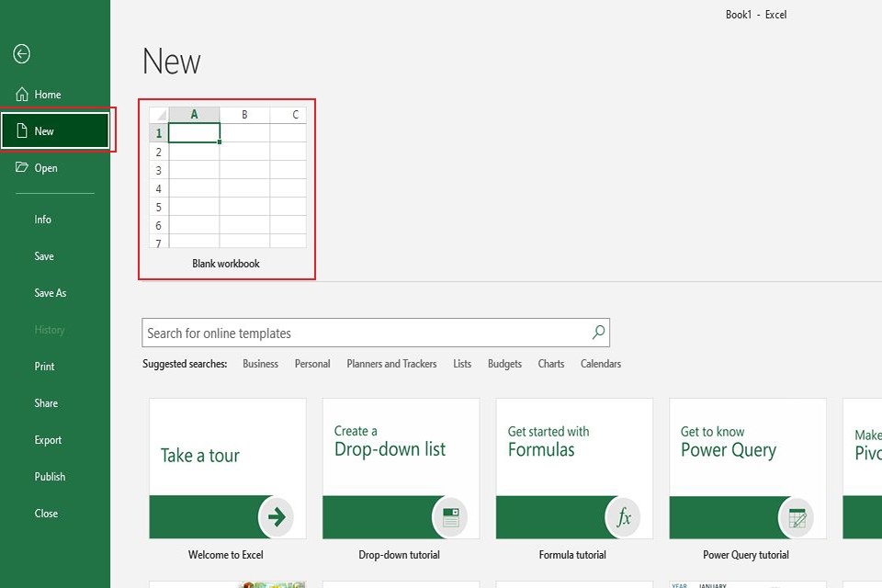The width and height of the screenshot is (882, 588).
Task: Open the Print page
Action: pyautogui.click(x=55, y=367)
